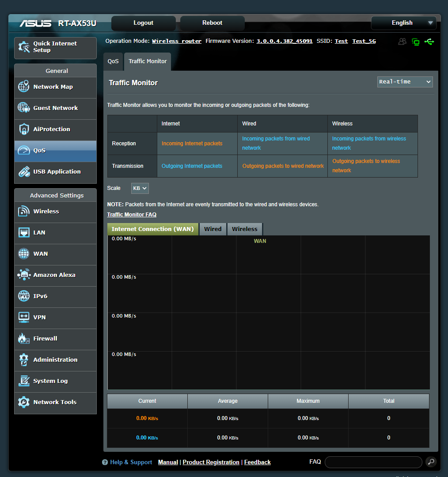
Task: Open the Administration gear icon
Action: click(x=23, y=360)
